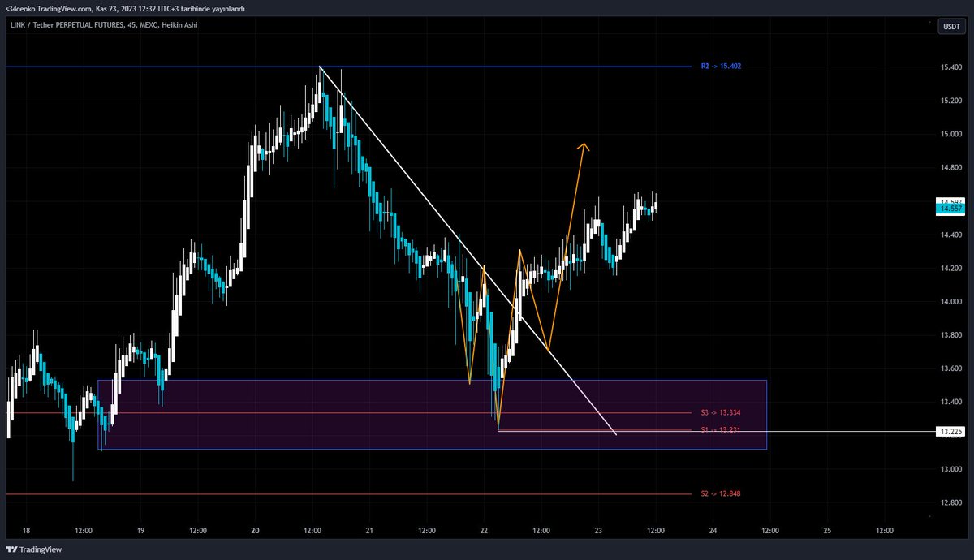Click the date label 22 on time axis
974x560 pixels.
[484, 530]
